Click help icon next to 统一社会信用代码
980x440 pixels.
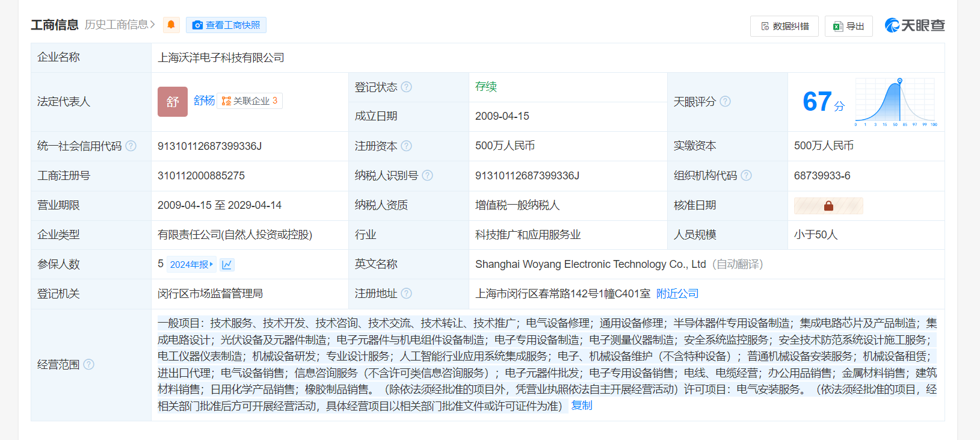131,146
